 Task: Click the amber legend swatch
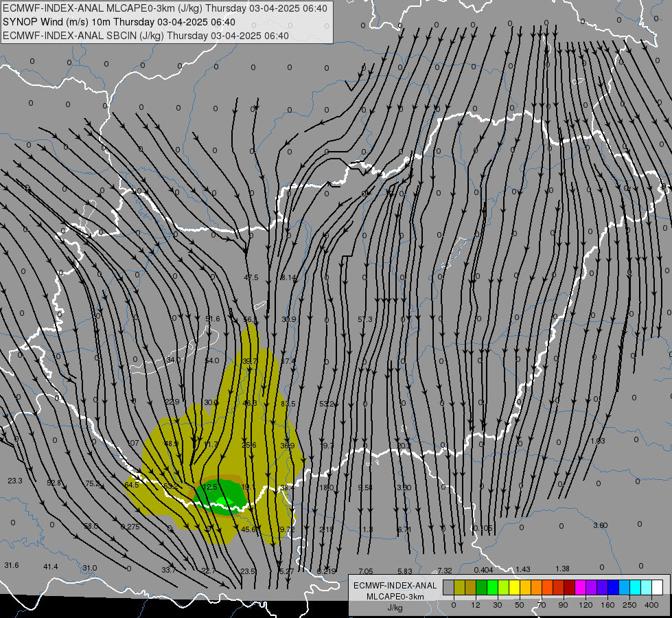click(525, 587)
